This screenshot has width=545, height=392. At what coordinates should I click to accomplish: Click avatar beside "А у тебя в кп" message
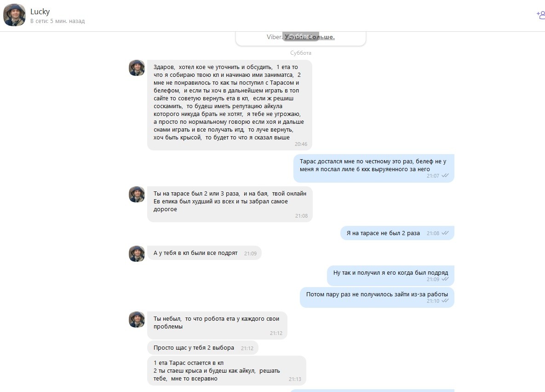click(x=137, y=254)
